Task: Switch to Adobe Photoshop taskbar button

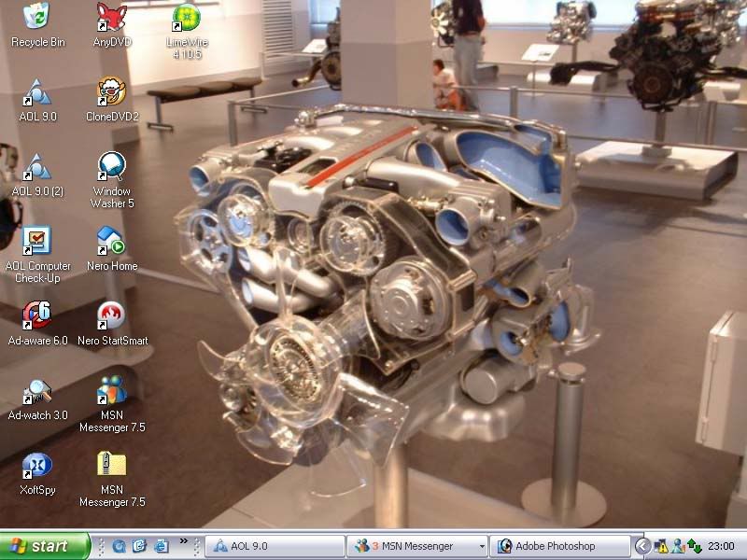Action: [x=559, y=546]
